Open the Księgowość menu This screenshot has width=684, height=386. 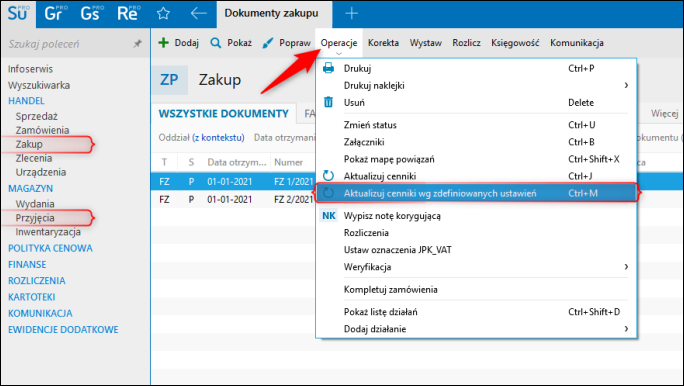pos(515,43)
